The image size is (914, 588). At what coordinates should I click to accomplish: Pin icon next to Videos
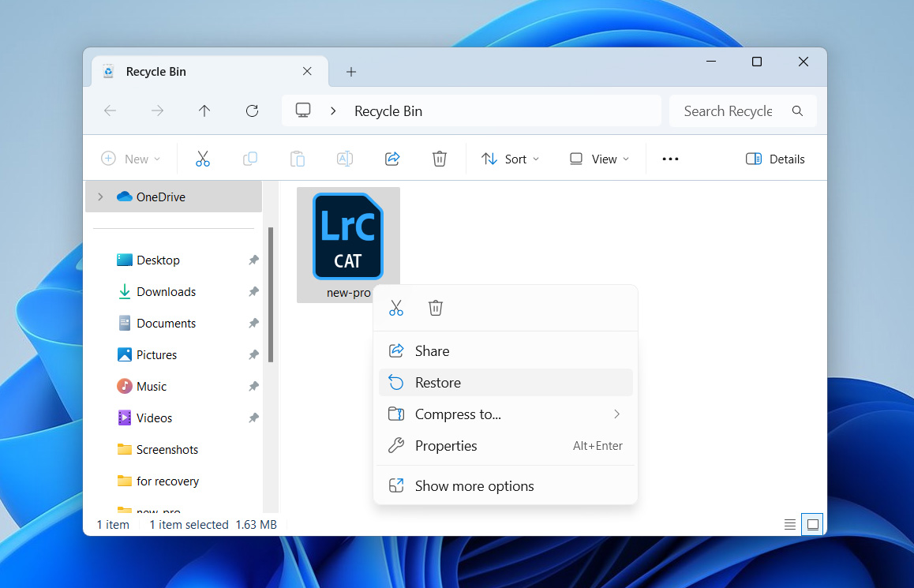click(x=253, y=418)
